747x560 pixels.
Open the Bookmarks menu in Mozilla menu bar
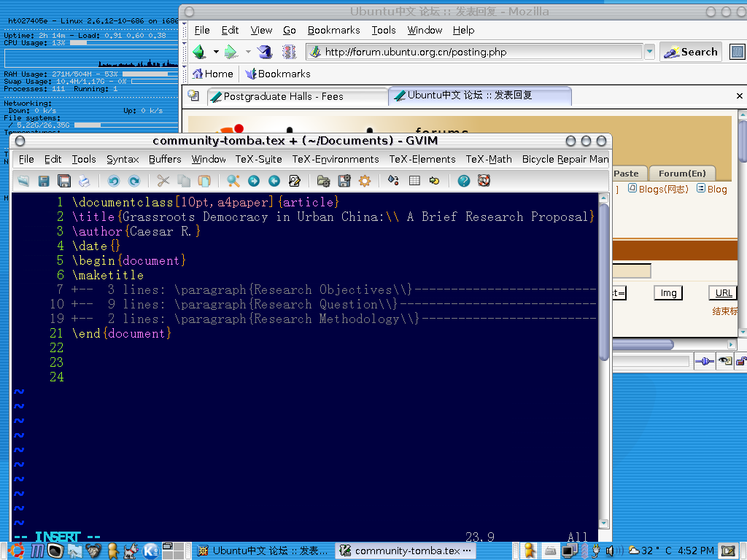point(333,30)
